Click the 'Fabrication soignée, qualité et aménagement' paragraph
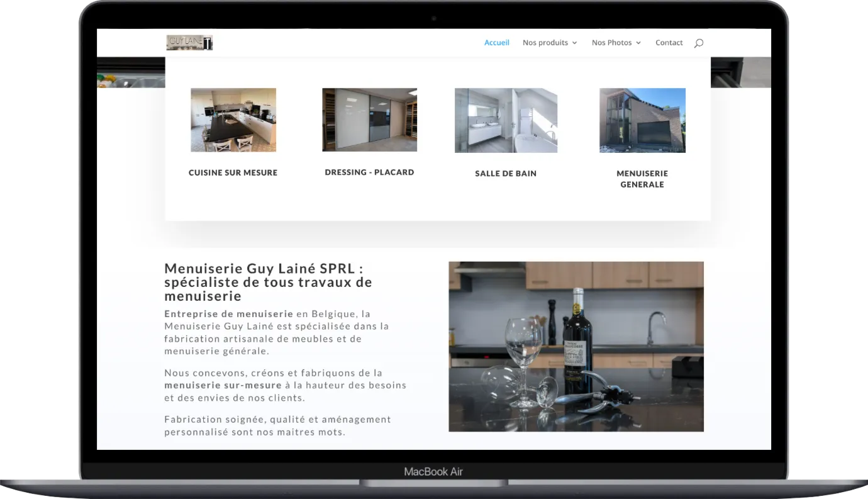Viewport: 868px width, 499px height. pos(277,425)
